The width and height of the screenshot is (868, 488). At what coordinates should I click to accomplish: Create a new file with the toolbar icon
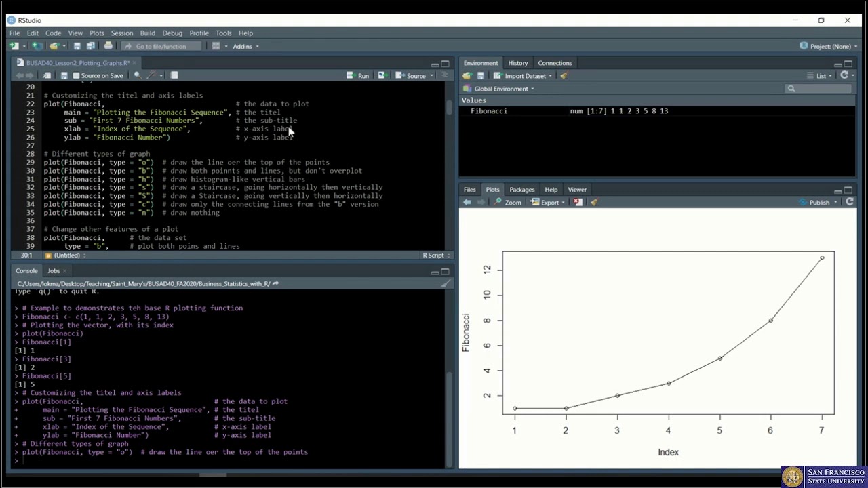pyautogui.click(x=14, y=46)
